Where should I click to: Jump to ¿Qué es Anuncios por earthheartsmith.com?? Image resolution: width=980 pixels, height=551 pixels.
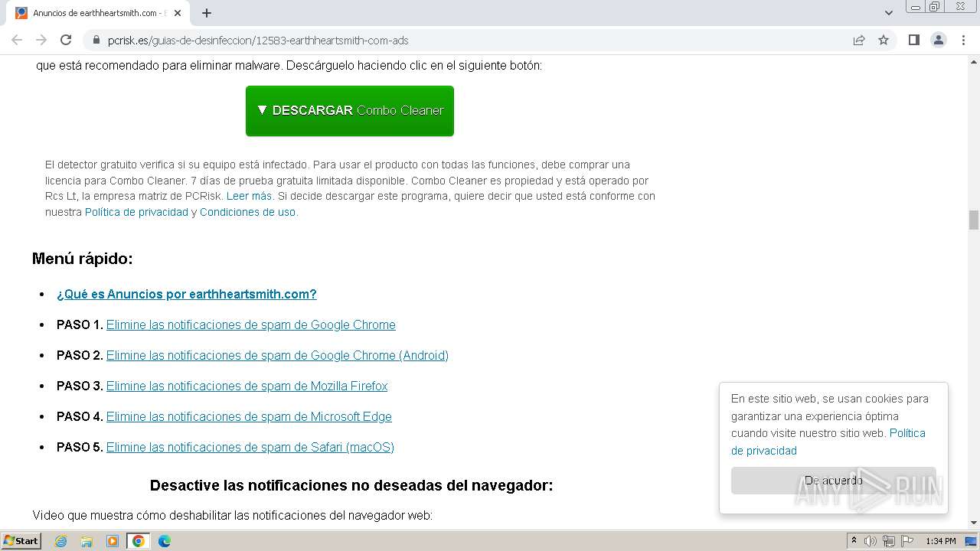(187, 294)
